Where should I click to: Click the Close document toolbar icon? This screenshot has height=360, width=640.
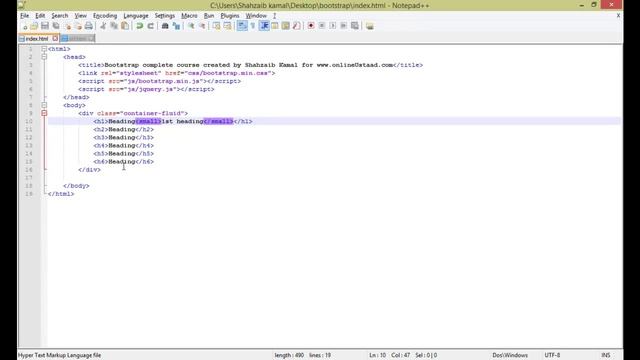coord(67,26)
